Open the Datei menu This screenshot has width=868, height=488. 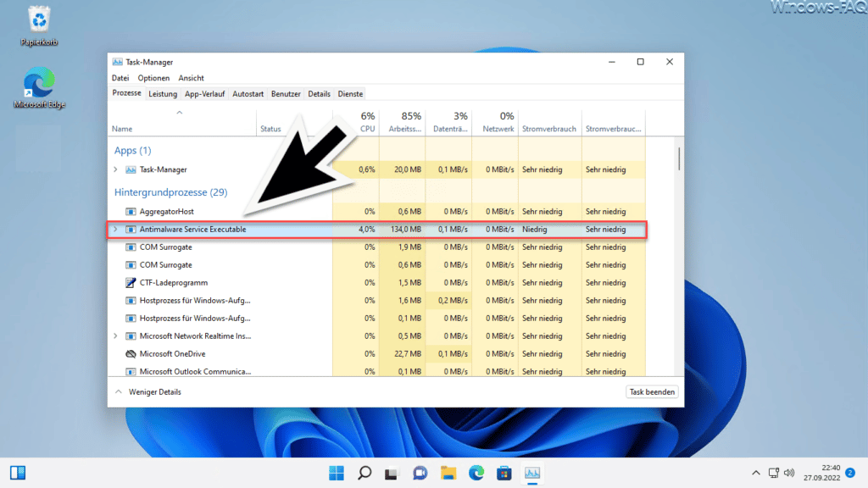pos(120,78)
